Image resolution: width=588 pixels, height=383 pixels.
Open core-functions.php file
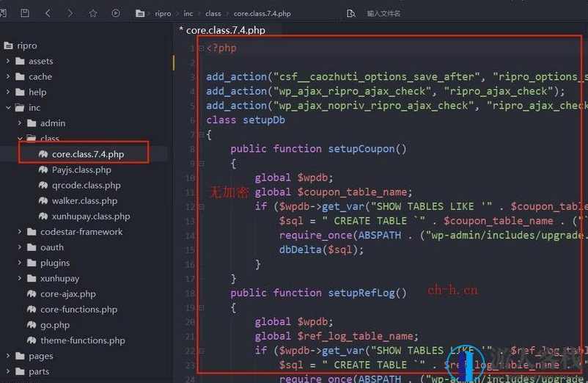click(x=78, y=310)
